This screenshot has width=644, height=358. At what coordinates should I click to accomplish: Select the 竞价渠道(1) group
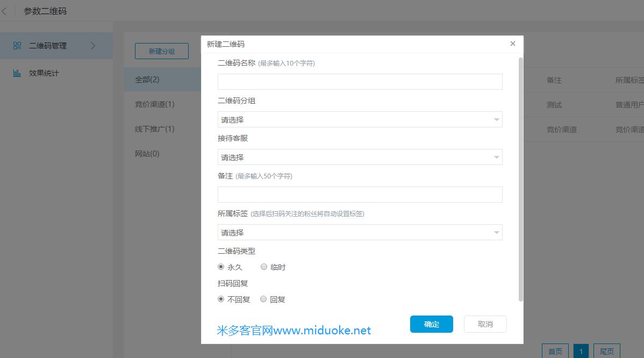pos(155,104)
